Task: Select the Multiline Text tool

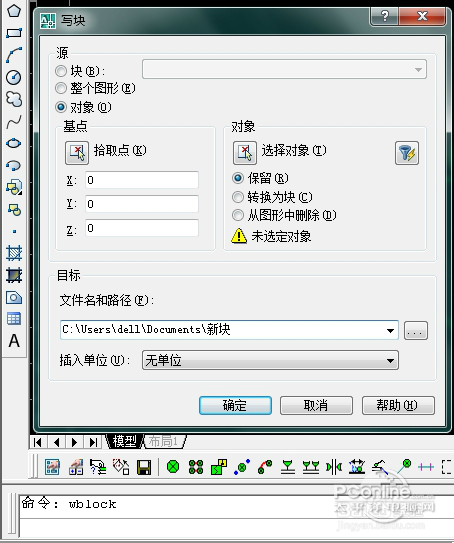Action: [14, 341]
